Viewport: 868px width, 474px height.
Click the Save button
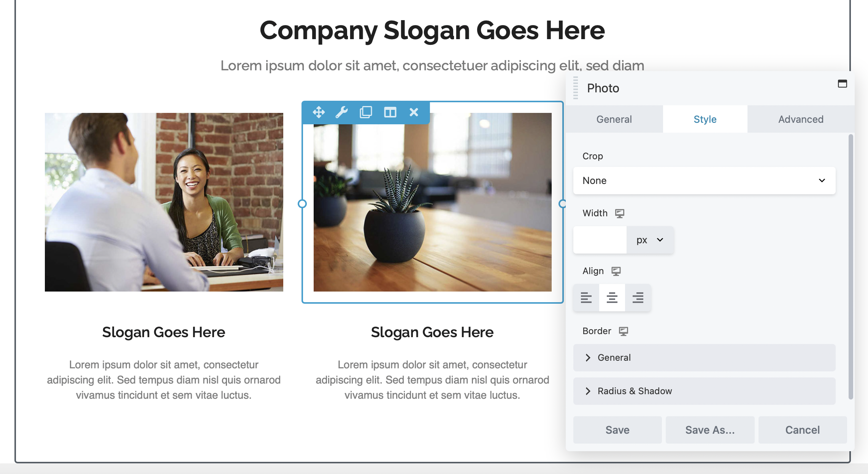(x=617, y=430)
